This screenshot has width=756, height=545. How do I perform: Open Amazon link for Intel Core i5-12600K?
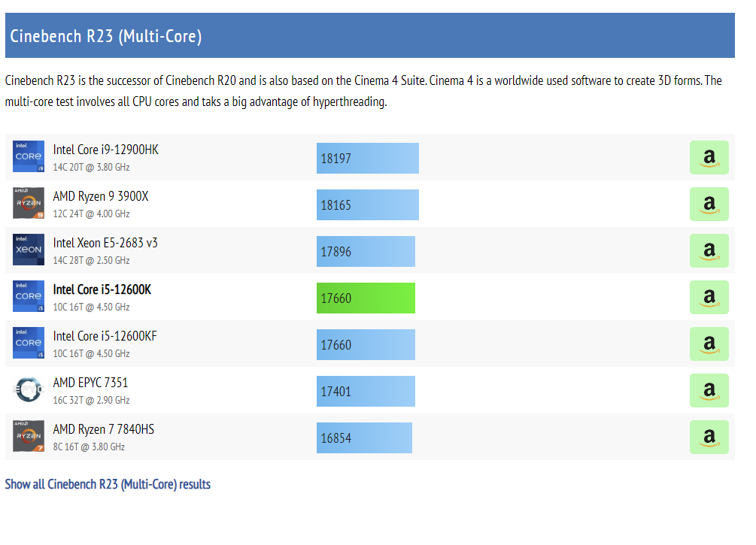pyautogui.click(x=709, y=297)
